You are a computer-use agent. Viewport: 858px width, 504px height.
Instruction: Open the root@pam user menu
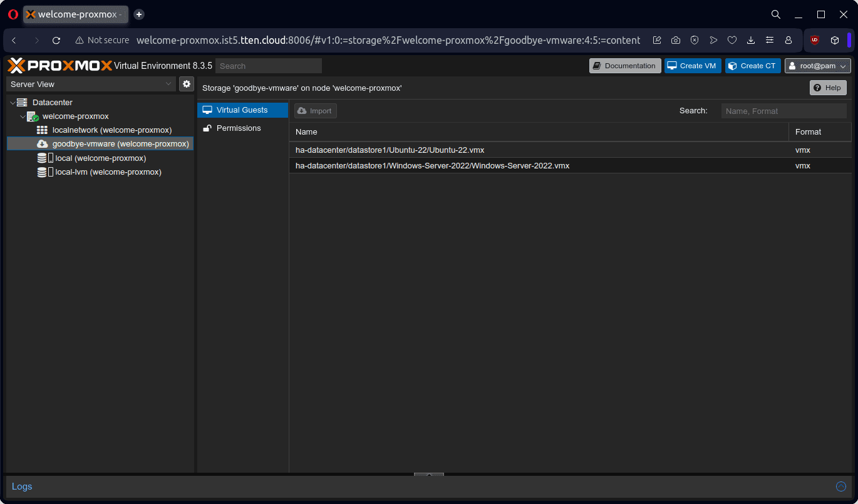(818, 66)
